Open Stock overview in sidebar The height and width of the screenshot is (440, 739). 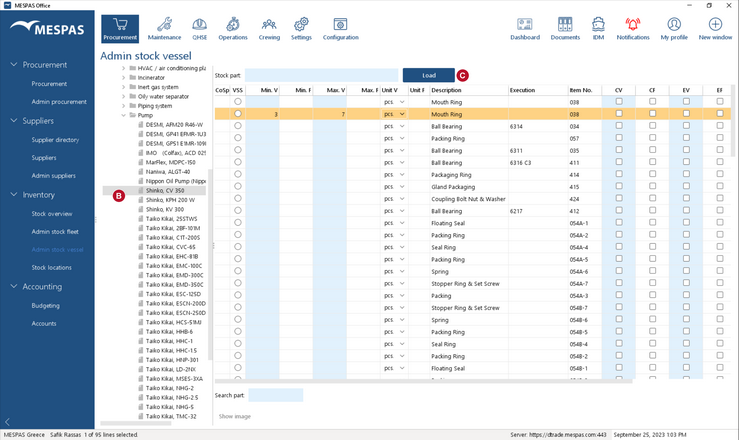point(52,214)
